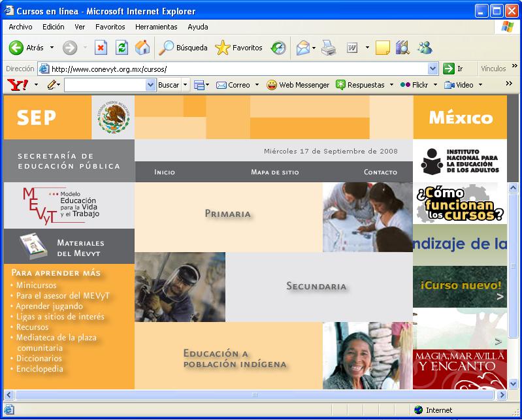Click the Stop loading icon
This screenshot has width=522, height=420.
tap(101, 48)
